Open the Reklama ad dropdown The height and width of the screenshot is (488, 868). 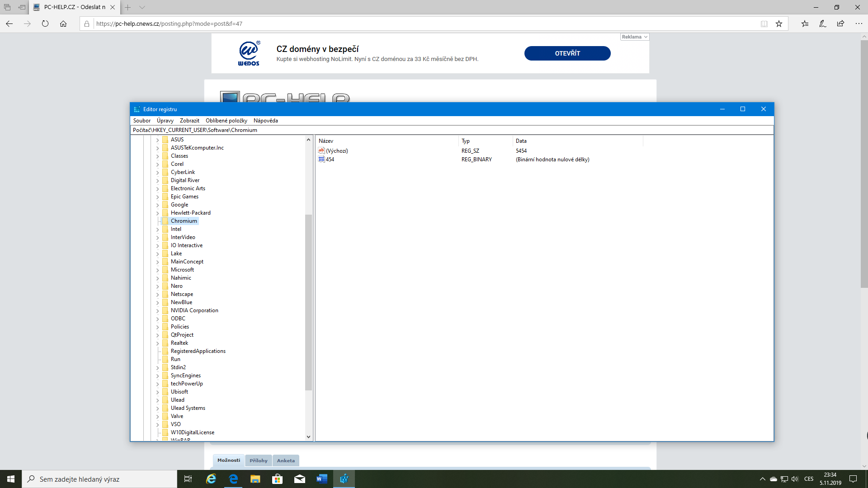click(634, 37)
